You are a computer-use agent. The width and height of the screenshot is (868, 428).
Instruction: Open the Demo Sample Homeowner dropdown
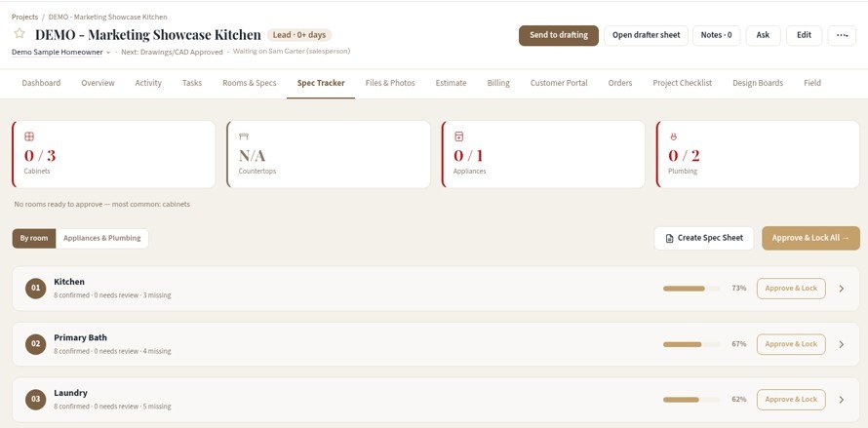60,52
